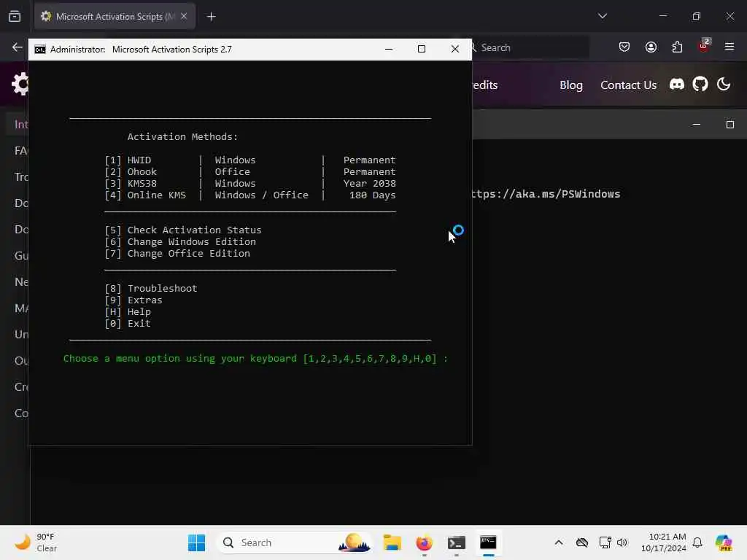The image size is (747, 560).
Task: Open the volume speaker tray icon
Action: 622,542
